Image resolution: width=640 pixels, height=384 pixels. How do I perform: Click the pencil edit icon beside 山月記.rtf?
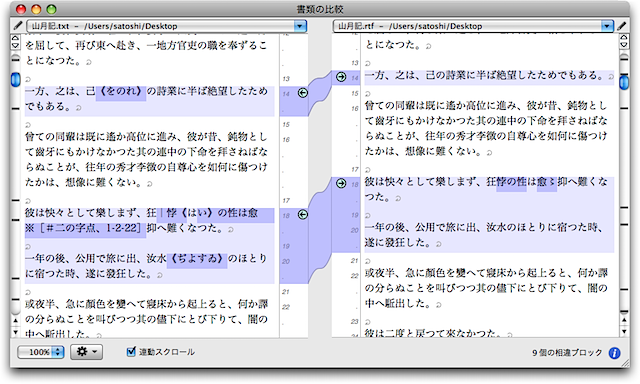tap(622, 26)
